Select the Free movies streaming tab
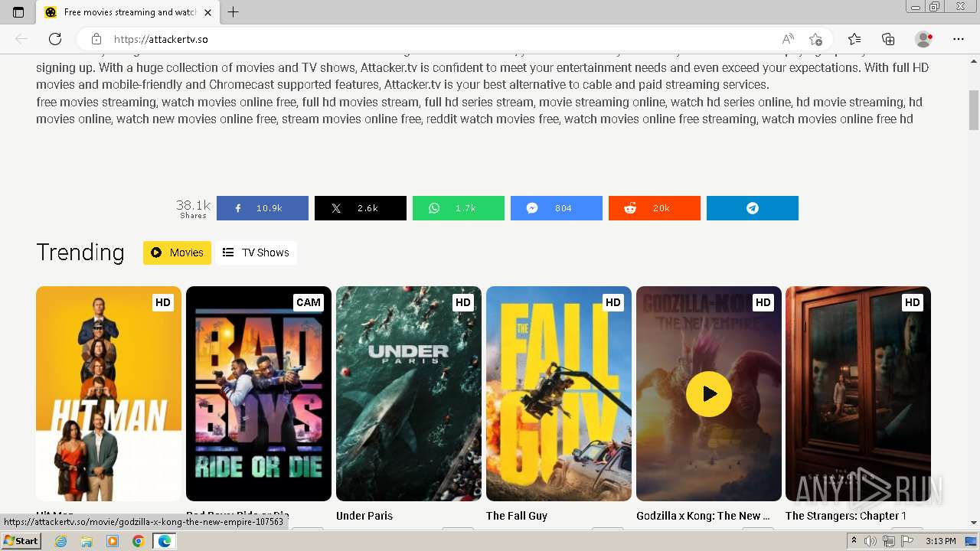Viewport: 980px width, 551px height. [x=128, y=12]
